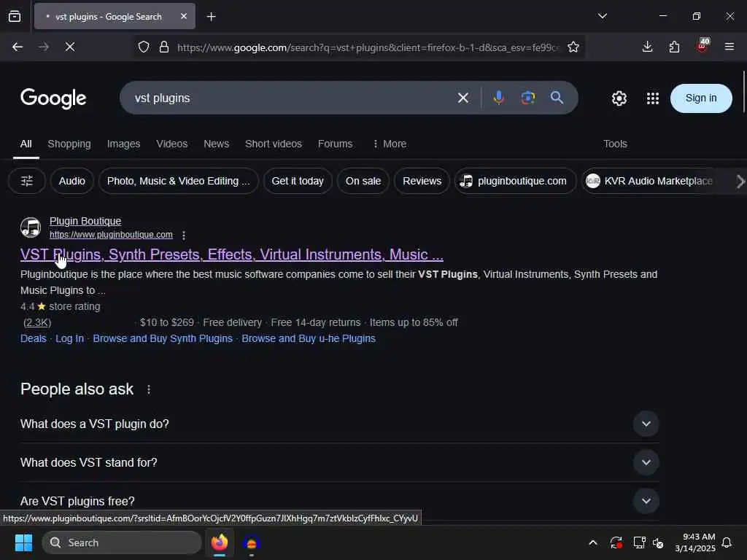Viewport: 747px width, 560px height.
Task: Open the Deals sitelink
Action: [34, 338]
